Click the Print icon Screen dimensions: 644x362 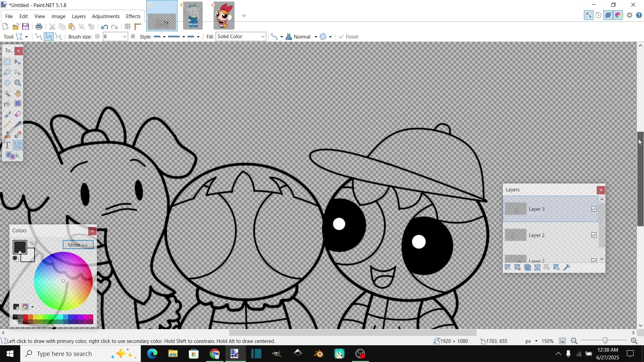(39, 26)
